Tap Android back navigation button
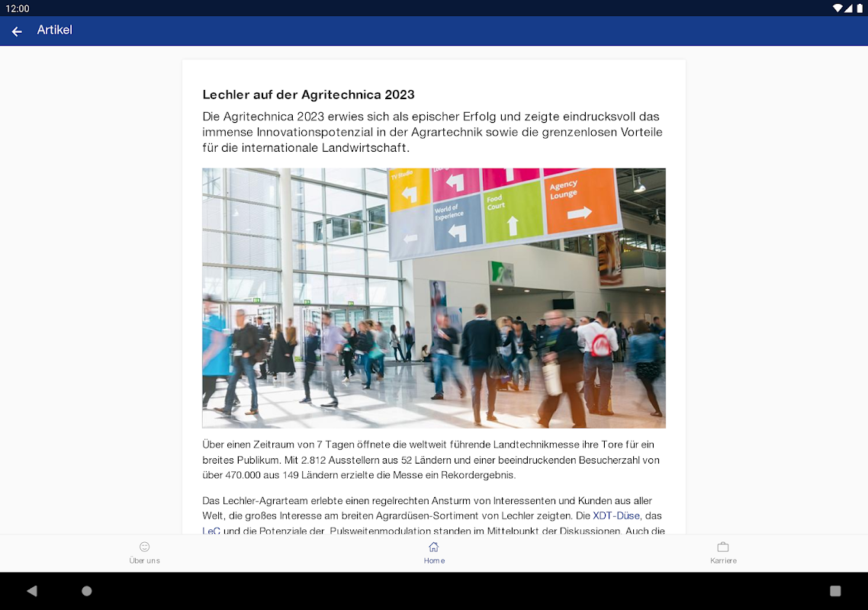 (x=32, y=591)
